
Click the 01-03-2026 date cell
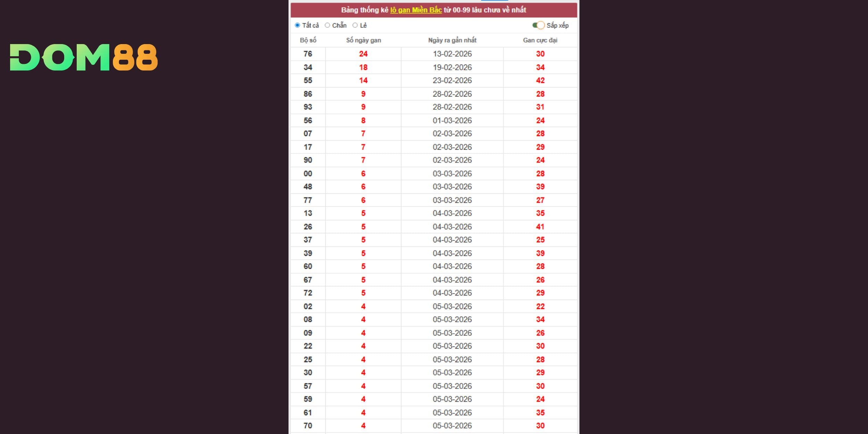pos(452,120)
